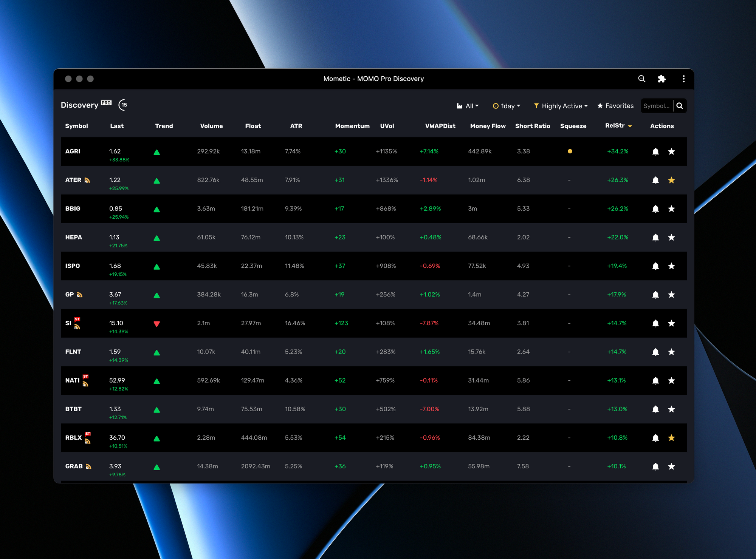Expand the All market dropdown
Screen dimensions: 756x559
point(468,106)
